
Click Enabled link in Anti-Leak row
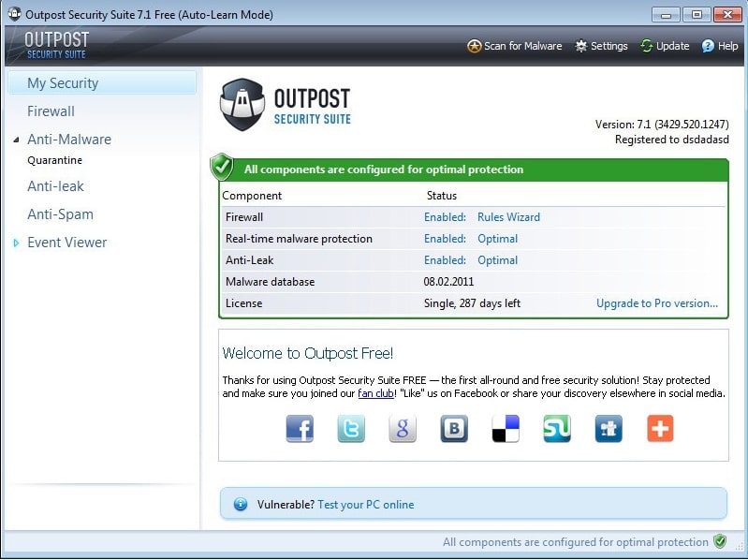(445, 260)
